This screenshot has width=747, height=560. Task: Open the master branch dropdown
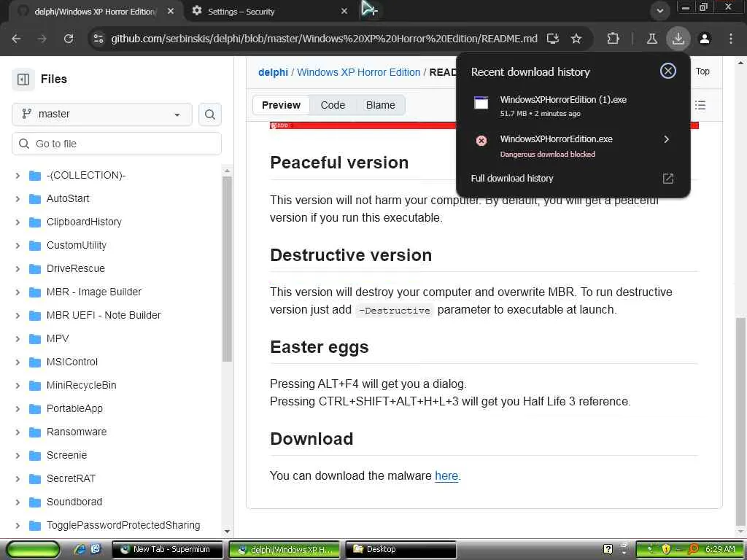click(x=102, y=114)
